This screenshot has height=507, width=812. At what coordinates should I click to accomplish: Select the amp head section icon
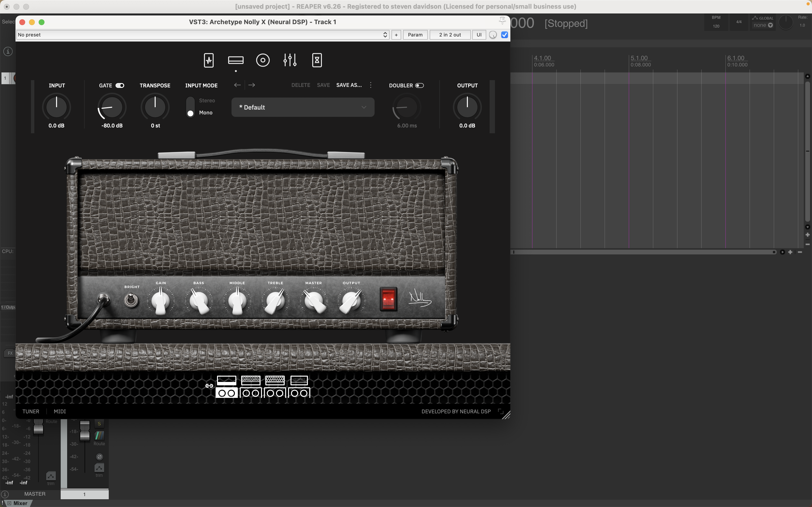click(236, 60)
